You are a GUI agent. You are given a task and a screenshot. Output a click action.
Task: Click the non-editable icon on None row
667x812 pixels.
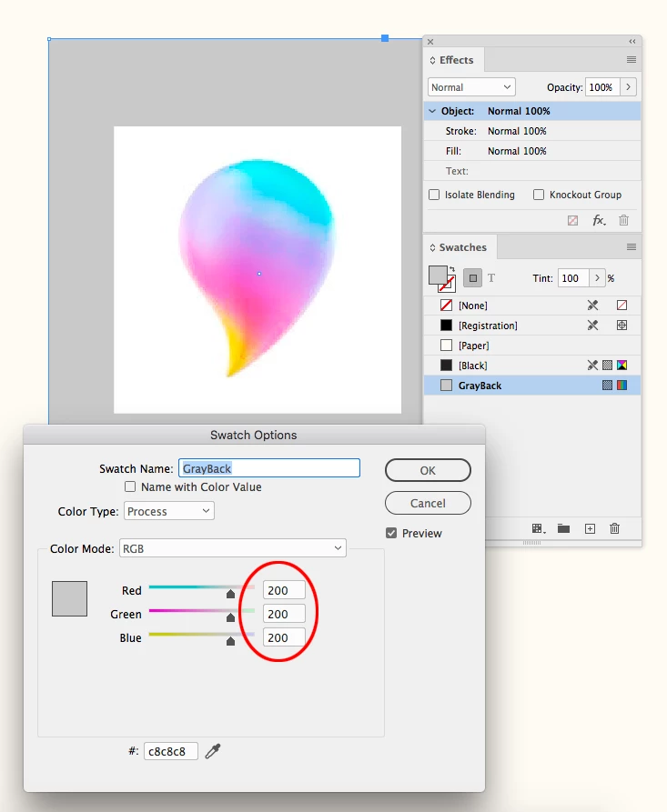point(592,306)
